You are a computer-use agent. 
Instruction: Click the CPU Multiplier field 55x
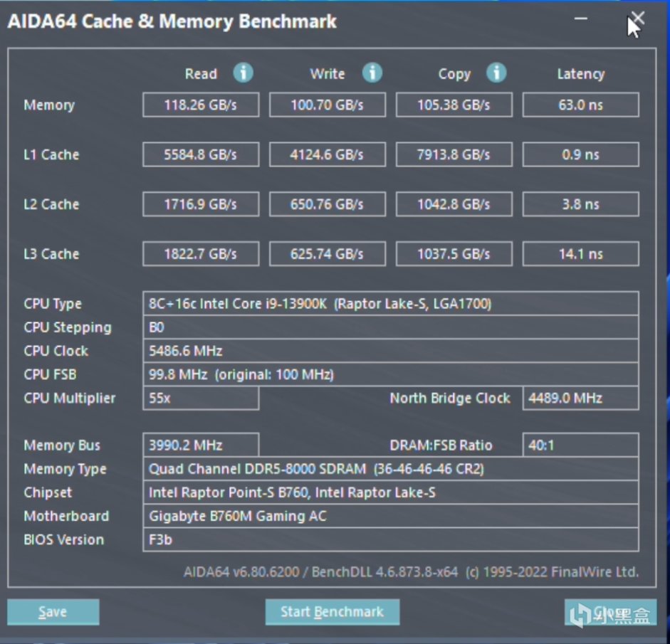pos(201,398)
